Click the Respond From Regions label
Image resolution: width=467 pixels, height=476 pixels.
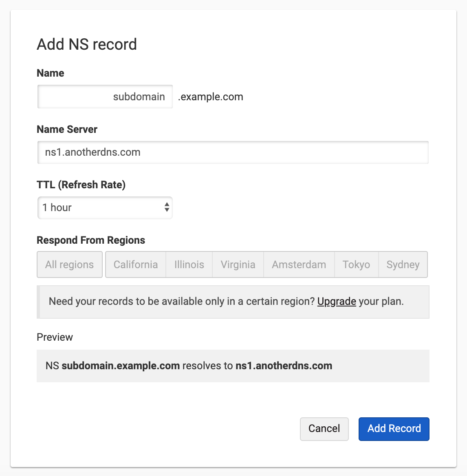91,240
